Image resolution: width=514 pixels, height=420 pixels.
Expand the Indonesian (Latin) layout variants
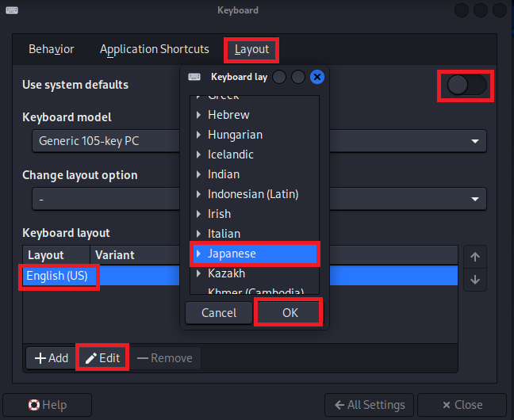[198, 194]
